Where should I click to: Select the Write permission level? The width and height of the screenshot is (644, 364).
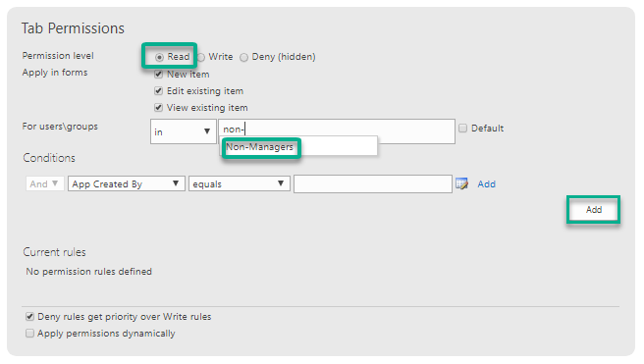[x=201, y=57]
